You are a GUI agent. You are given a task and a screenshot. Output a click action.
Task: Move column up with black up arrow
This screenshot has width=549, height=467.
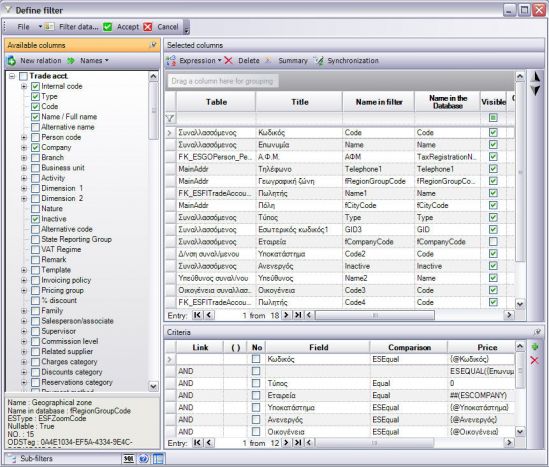click(535, 77)
